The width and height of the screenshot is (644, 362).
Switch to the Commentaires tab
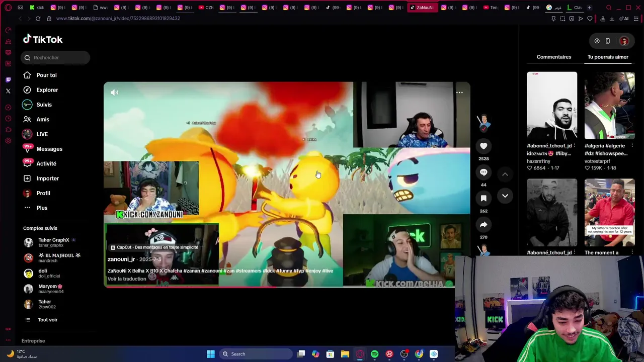tap(553, 57)
